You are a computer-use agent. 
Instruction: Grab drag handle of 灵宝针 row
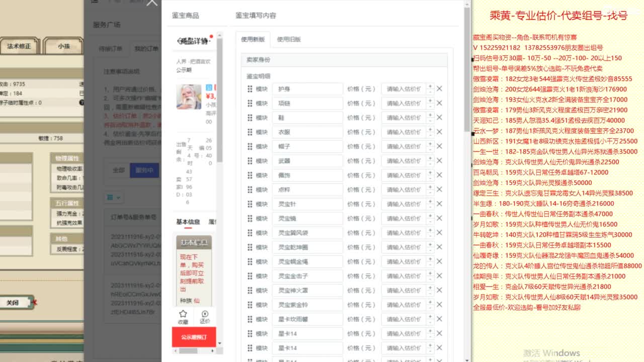tap(250, 204)
